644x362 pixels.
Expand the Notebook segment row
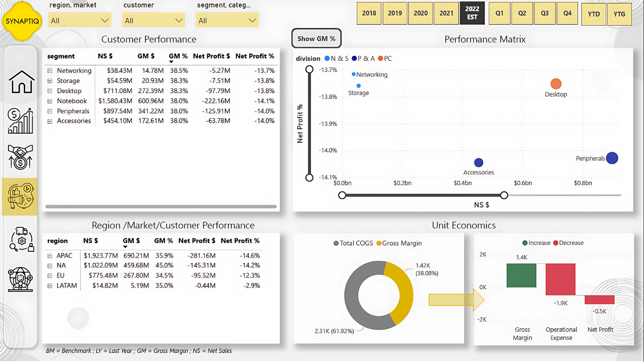click(50, 101)
